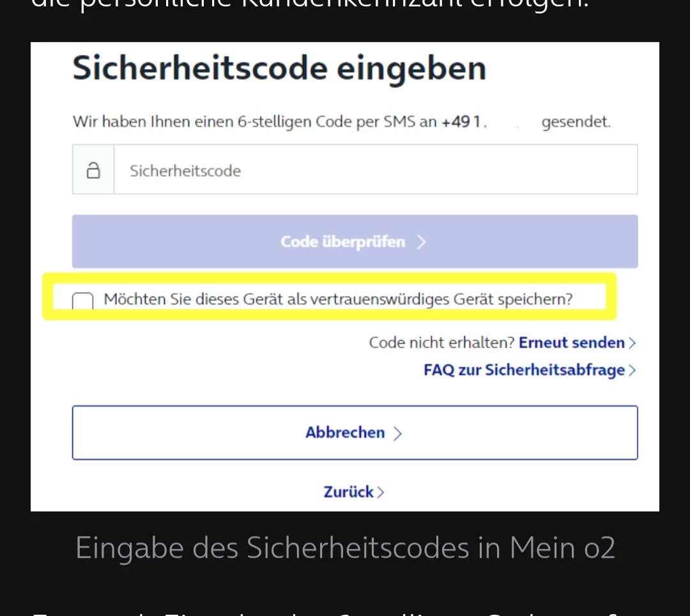
Task: Open FAQ zur Sicherheitsabfrage link
Action: coord(524,370)
